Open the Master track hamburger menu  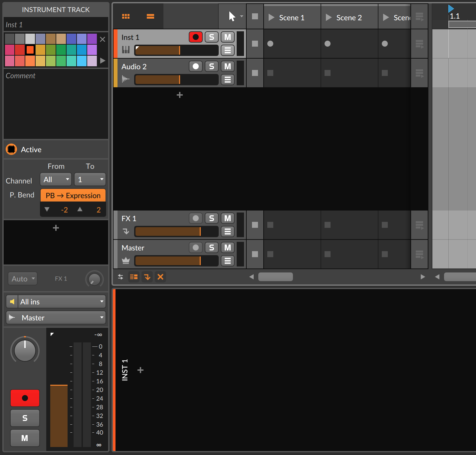click(x=227, y=261)
